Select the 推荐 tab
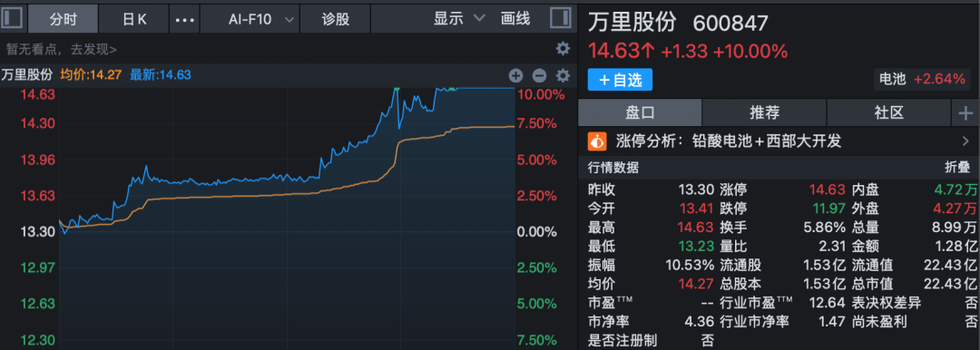This screenshot has height=350, width=980. point(764,113)
